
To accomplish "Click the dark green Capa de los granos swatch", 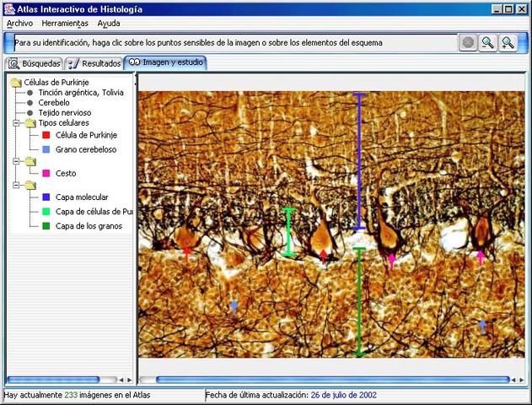I will (46, 226).
